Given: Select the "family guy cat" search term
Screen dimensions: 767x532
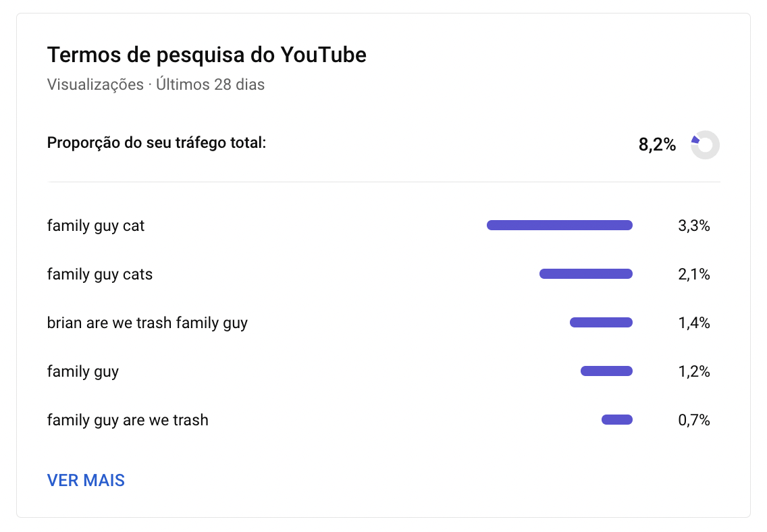Looking at the screenshot, I should pos(96,225).
